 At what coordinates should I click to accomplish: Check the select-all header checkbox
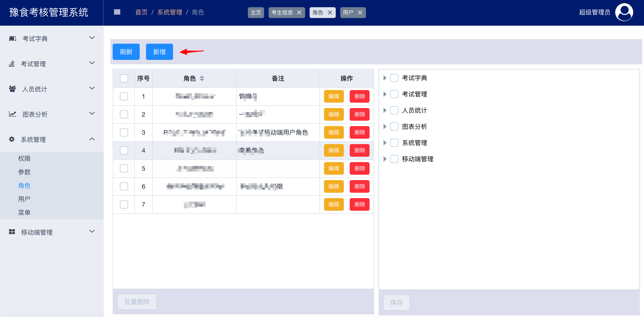(124, 78)
